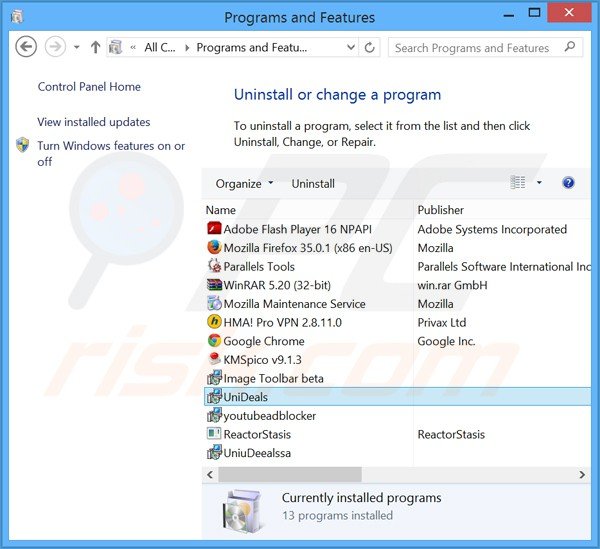
Task: Open the recent locations dropdown arrow
Action: click(x=77, y=47)
